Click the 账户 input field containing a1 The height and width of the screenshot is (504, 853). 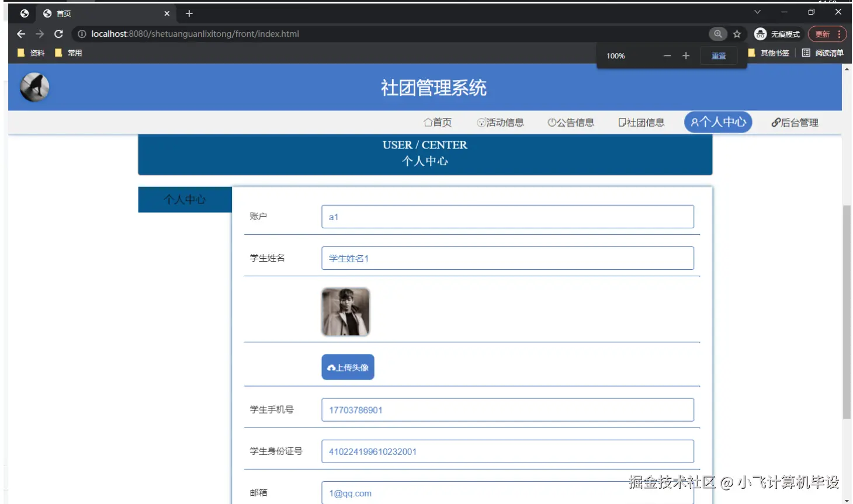[x=507, y=216]
